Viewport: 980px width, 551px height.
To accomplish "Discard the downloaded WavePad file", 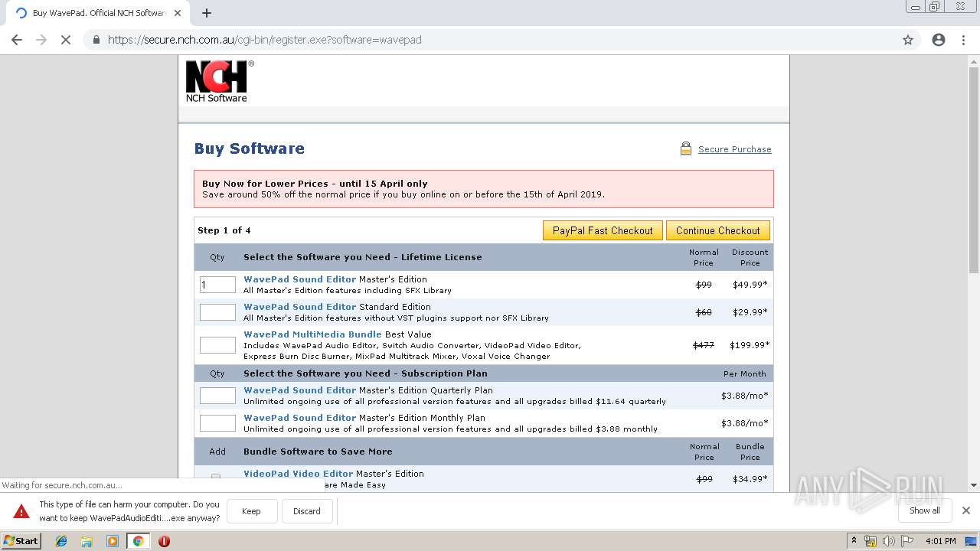I will coord(306,511).
